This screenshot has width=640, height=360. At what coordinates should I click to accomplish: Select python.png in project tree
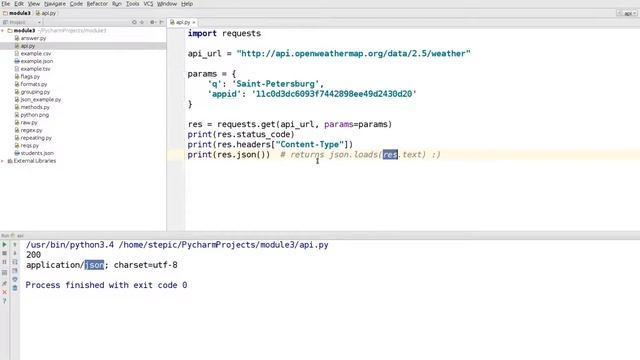31,115
